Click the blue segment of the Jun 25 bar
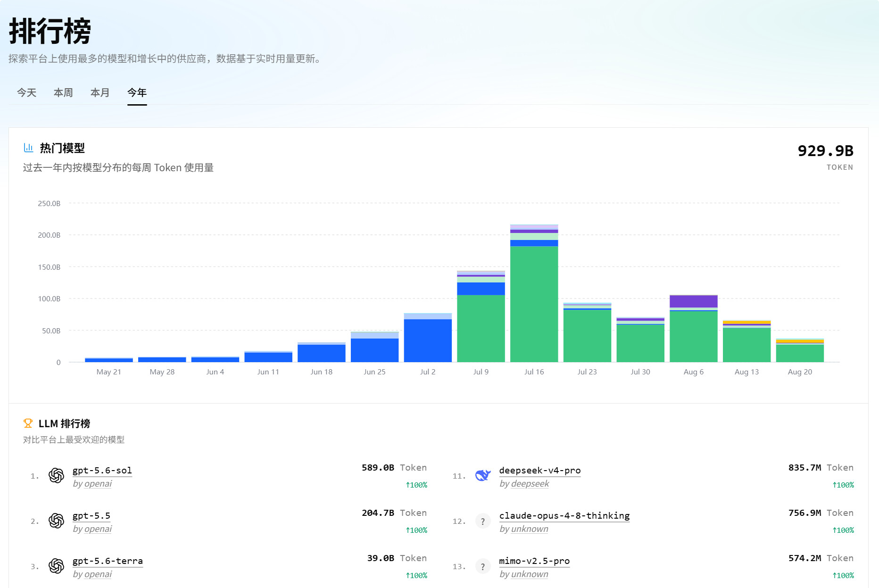This screenshot has width=879, height=588. pos(374,350)
